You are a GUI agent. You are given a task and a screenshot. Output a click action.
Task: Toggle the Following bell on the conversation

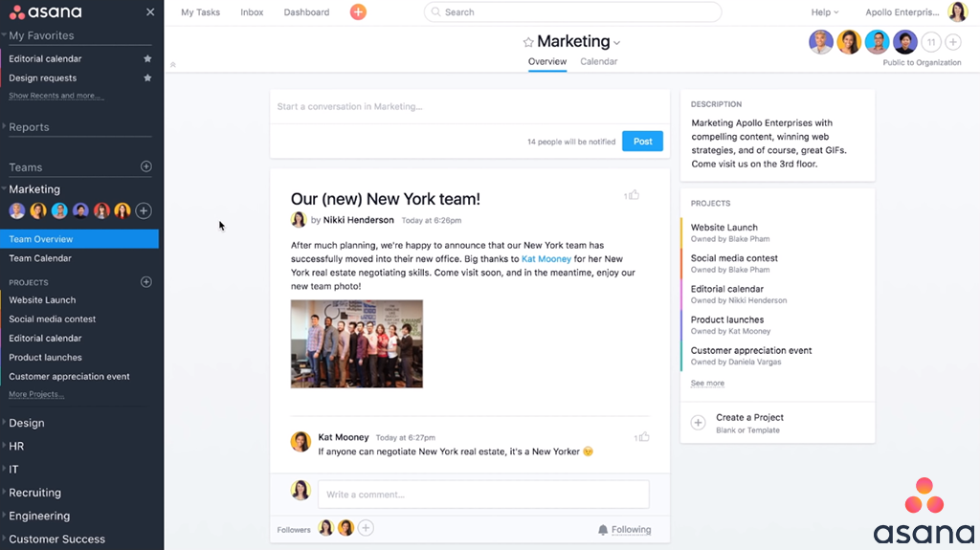(x=603, y=530)
